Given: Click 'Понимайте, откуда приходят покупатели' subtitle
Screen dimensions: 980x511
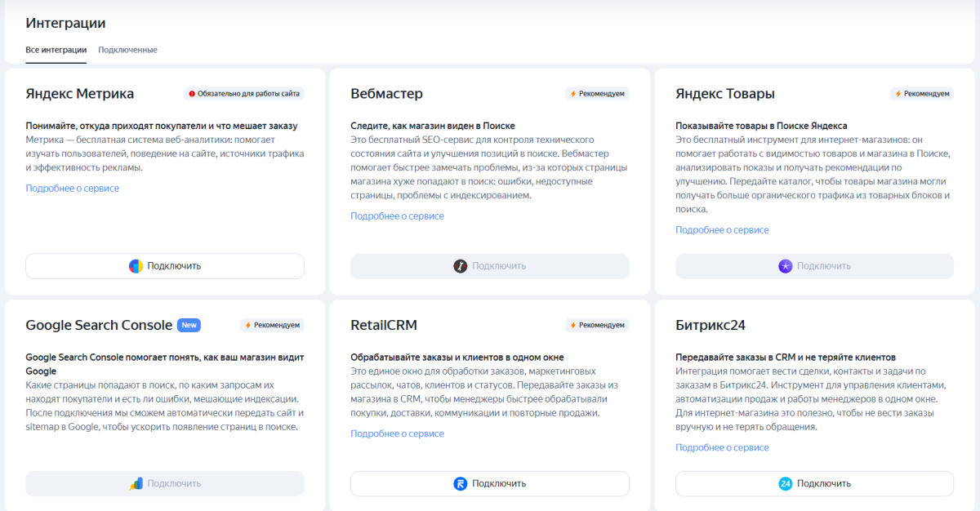Looking at the screenshot, I should [162, 126].
